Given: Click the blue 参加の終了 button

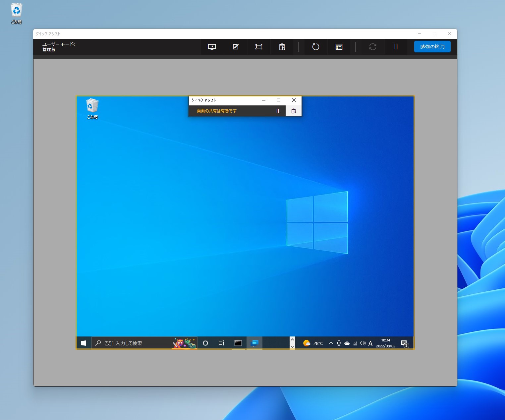Looking at the screenshot, I should (x=432, y=47).
